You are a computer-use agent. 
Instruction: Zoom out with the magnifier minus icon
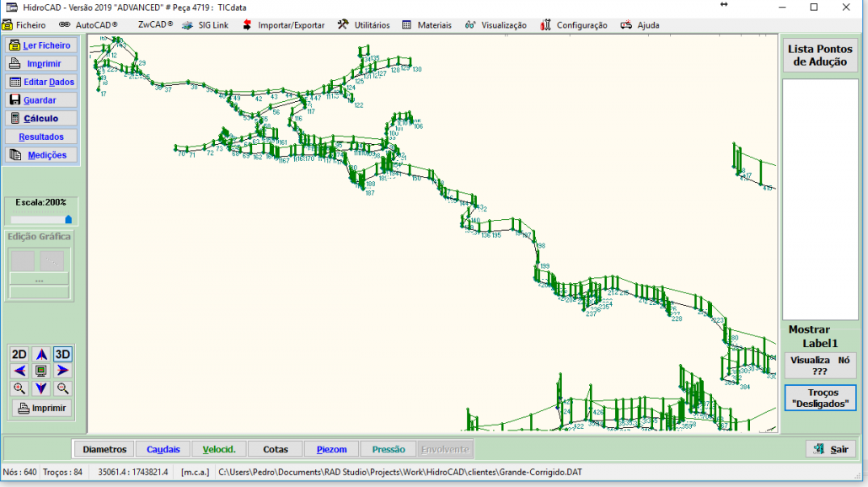[x=63, y=388]
